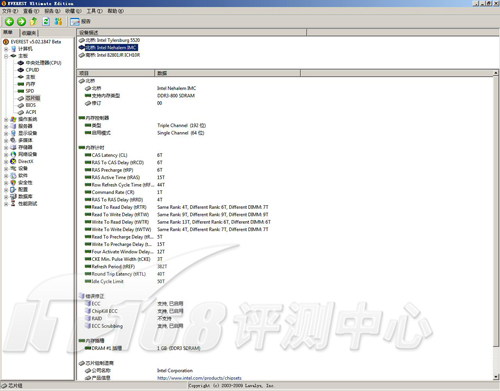Open the Report (报告) toolbar button
Viewport: 500px width, 391px height.
coord(80,22)
